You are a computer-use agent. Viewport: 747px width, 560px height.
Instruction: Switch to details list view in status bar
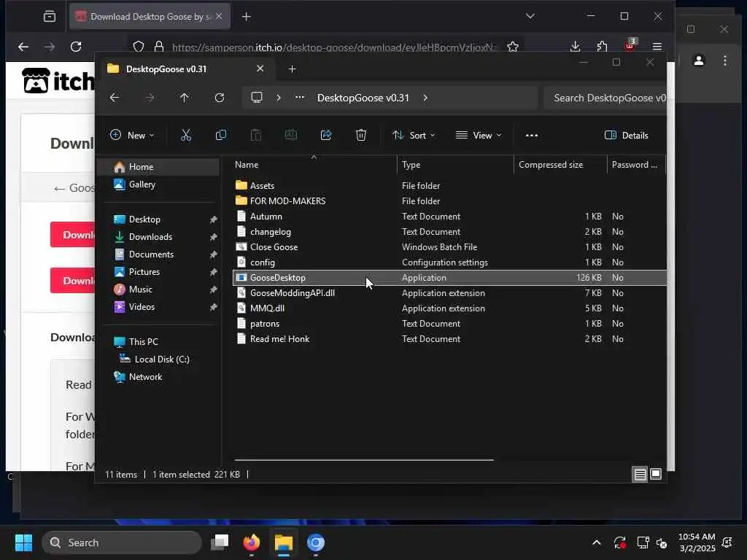(640, 474)
